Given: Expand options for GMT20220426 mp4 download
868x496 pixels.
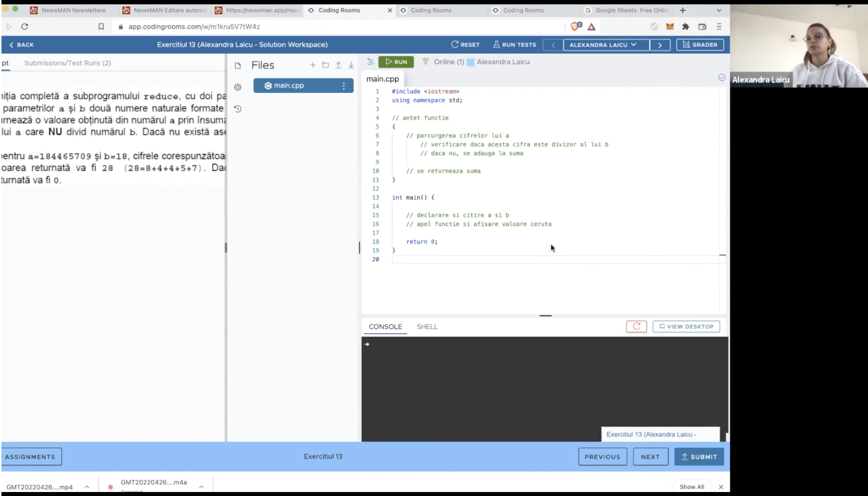Looking at the screenshot, I should tap(87, 487).
